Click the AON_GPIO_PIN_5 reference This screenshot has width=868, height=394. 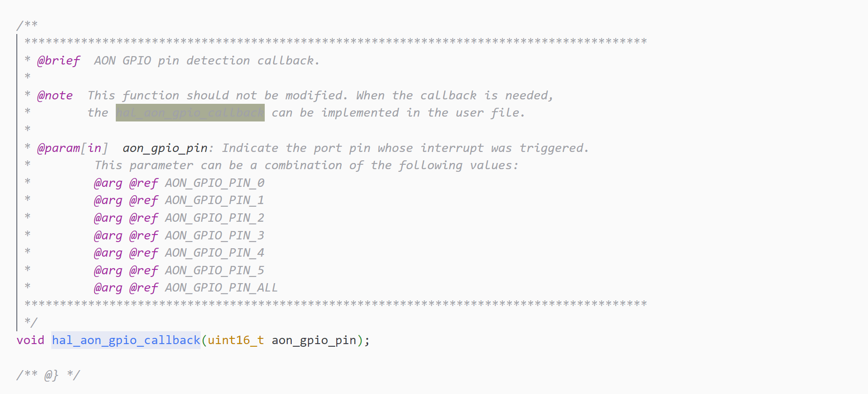point(214,270)
